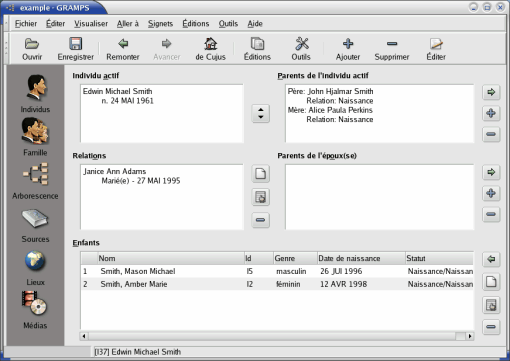Click the blank page button beside Relations
Screen dimensions: 510x361
point(260,174)
